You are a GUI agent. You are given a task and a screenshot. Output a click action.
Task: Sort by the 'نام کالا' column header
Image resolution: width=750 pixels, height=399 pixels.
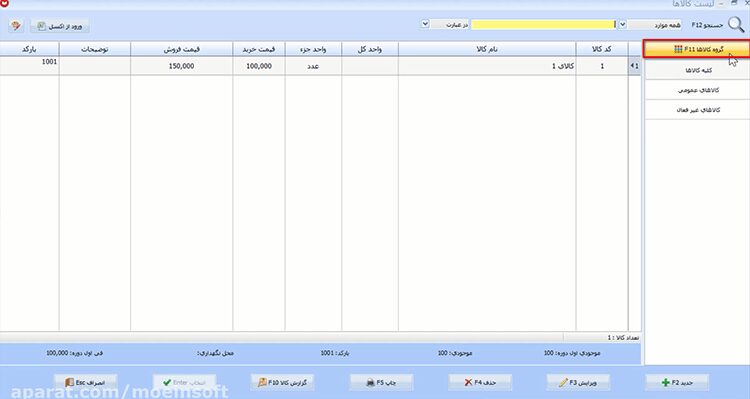point(487,49)
